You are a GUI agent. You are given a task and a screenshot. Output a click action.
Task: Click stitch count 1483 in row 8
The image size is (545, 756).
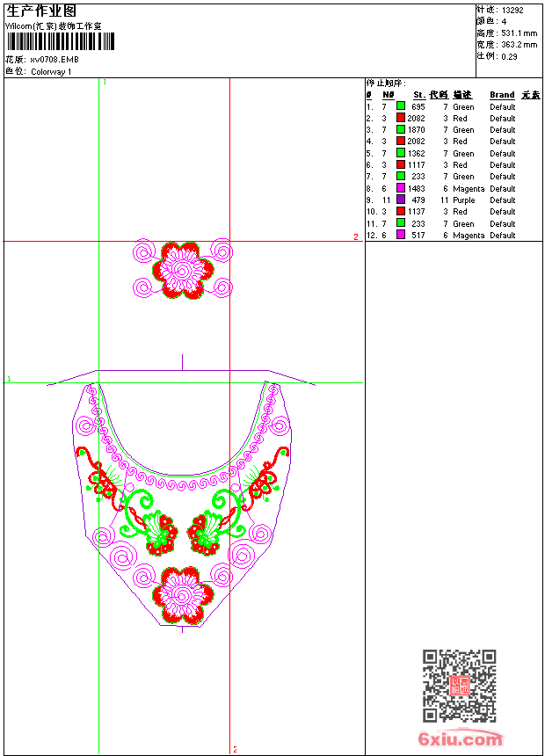tap(417, 189)
